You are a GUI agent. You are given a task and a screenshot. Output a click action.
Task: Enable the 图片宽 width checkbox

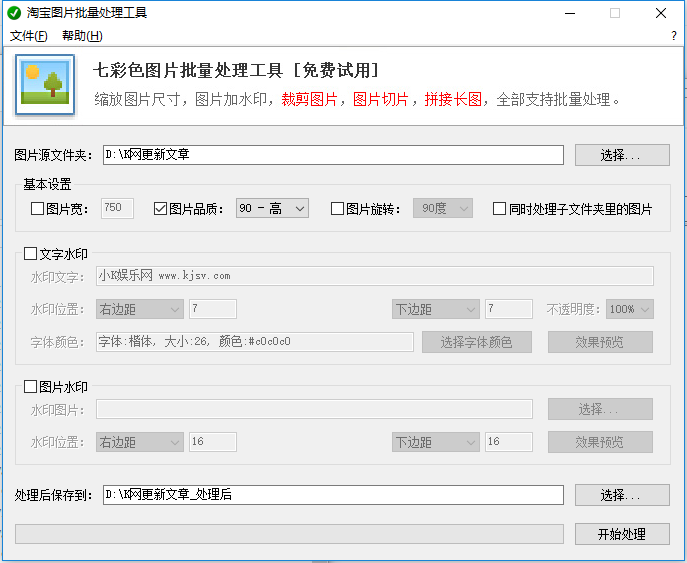tap(38, 209)
